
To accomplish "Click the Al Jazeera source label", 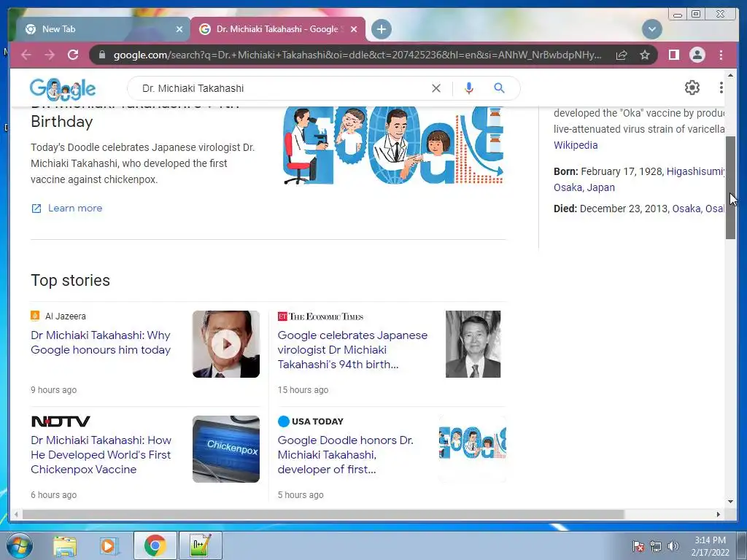I will [x=65, y=316].
